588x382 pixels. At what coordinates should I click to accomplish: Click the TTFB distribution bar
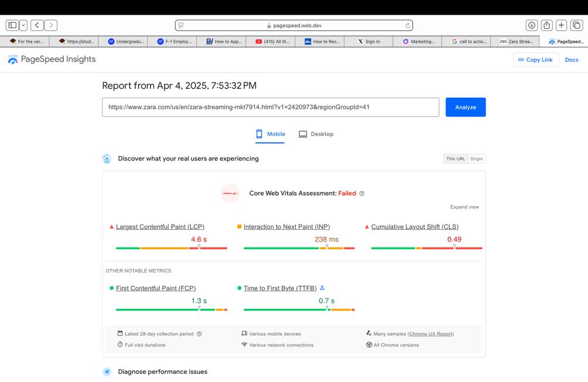[299, 309]
